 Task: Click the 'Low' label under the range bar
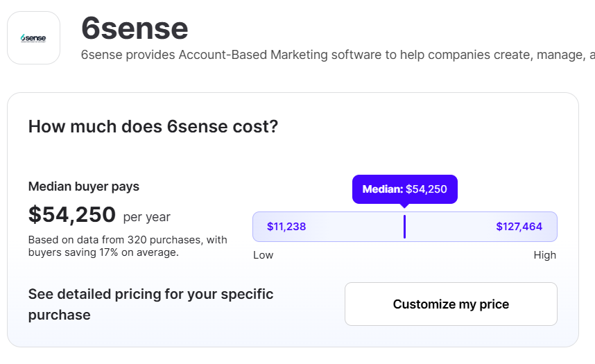(x=264, y=255)
